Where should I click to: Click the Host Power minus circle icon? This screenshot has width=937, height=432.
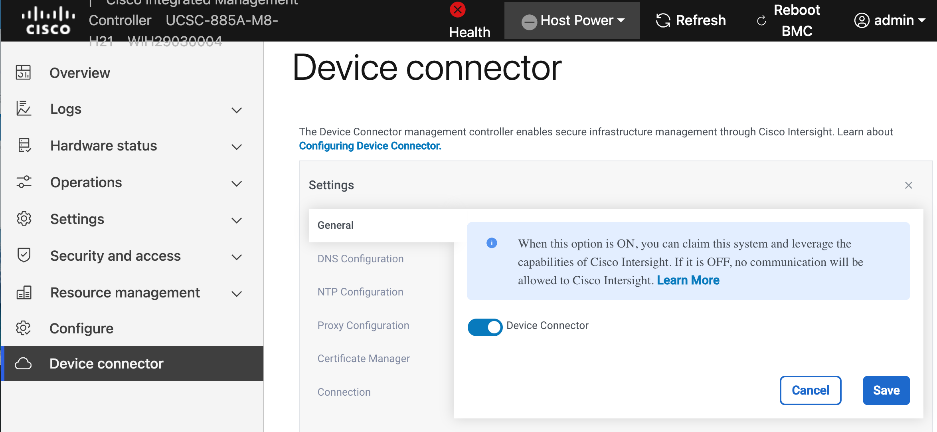[529, 22]
